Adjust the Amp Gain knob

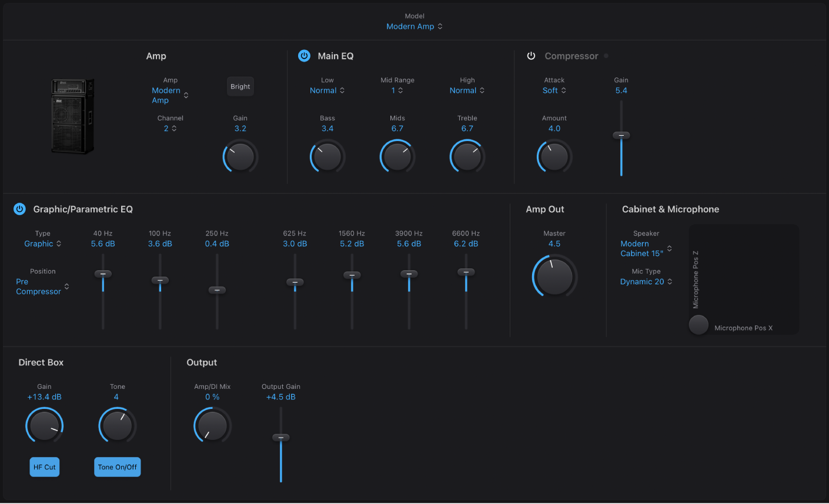click(240, 156)
